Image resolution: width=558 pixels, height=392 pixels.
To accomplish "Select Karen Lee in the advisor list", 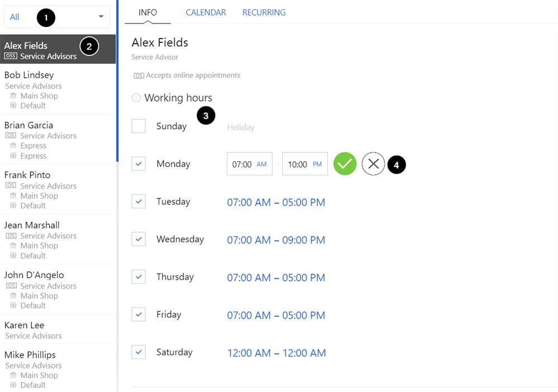I will 25,325.
